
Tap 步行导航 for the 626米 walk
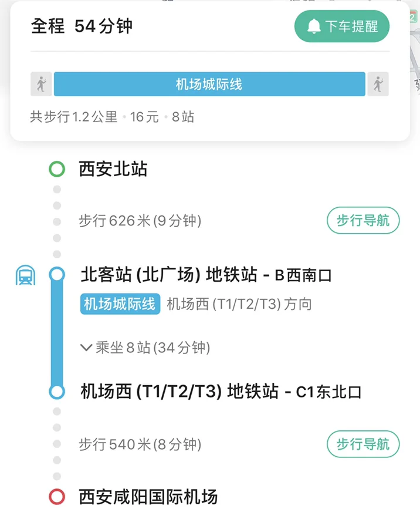coord(363,221)
